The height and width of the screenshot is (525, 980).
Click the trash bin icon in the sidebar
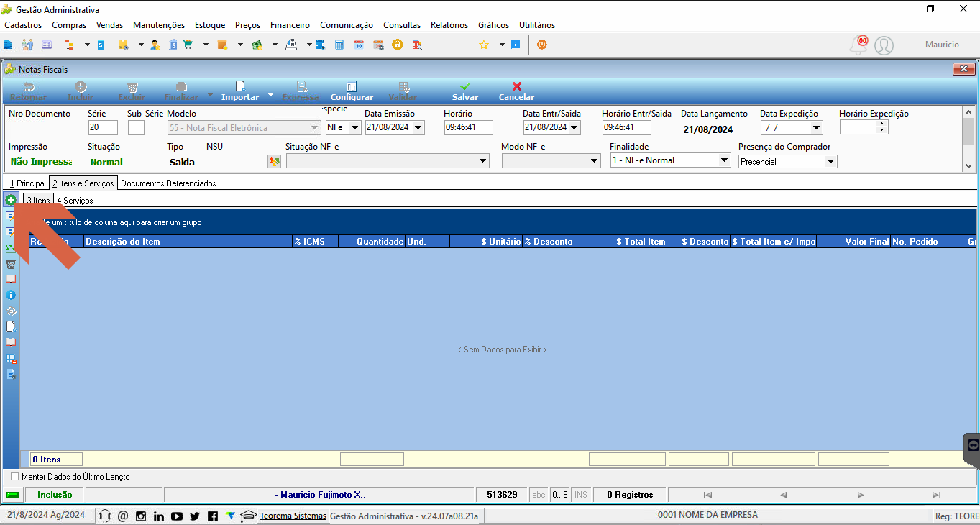(x=11, y=264)
